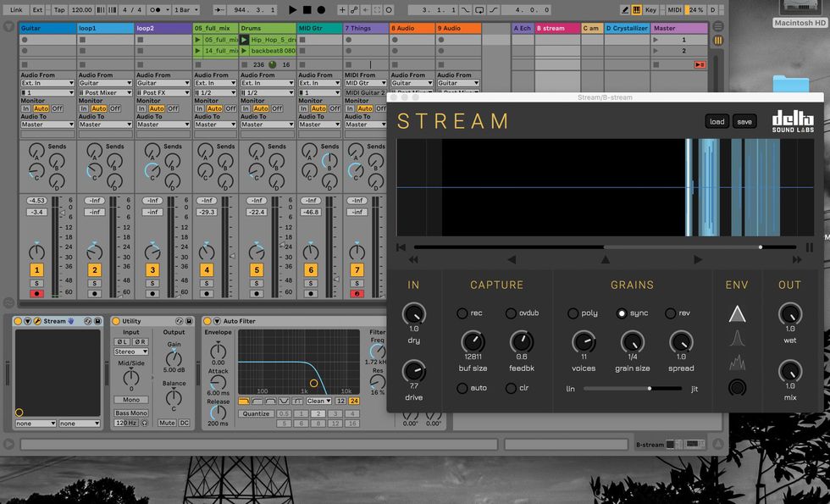830x504 pixels.
Task: Select the loop2 track header
Action: (x=163, y=28)
